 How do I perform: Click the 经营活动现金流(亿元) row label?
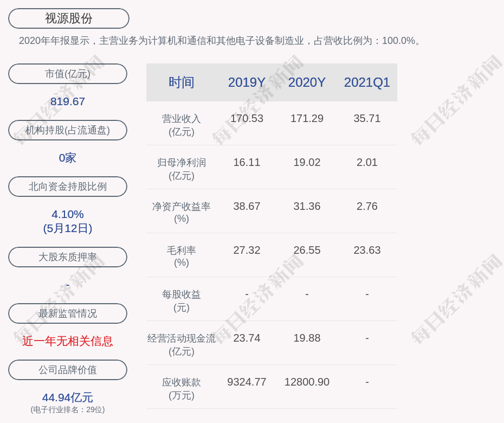[x=182, y=345]
